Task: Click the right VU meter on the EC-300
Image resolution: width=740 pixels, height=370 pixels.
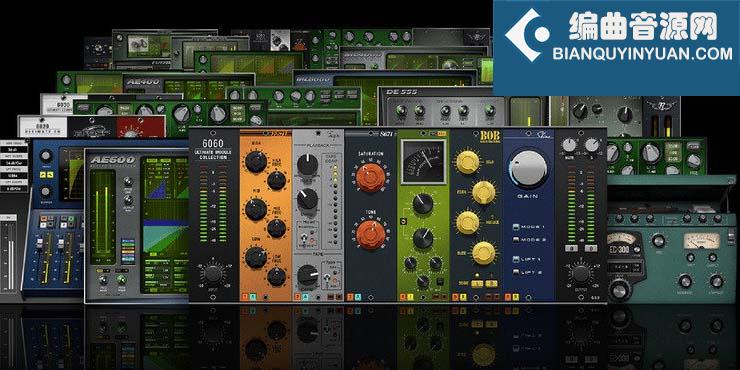Action: click(x=702, y=241)
